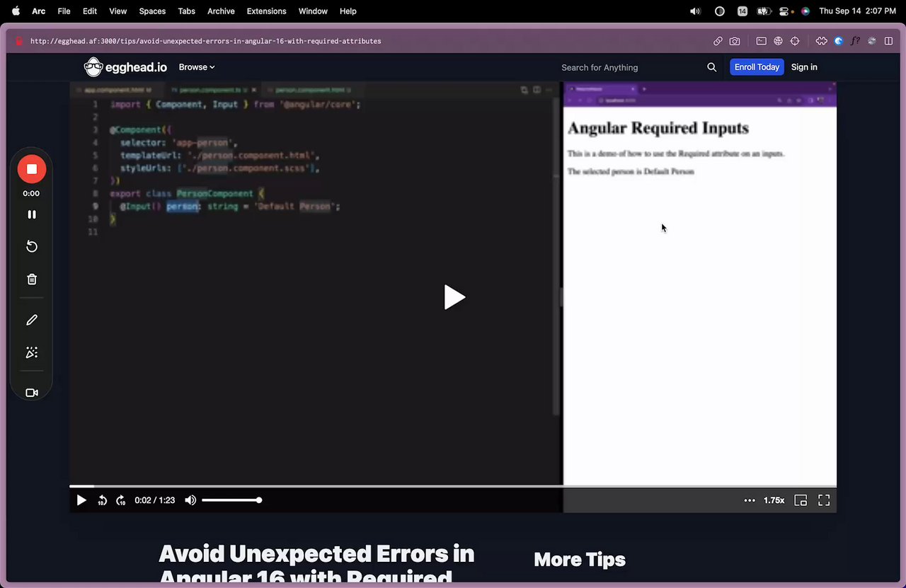Skip the video forward 10 seconds

(120, 500)
